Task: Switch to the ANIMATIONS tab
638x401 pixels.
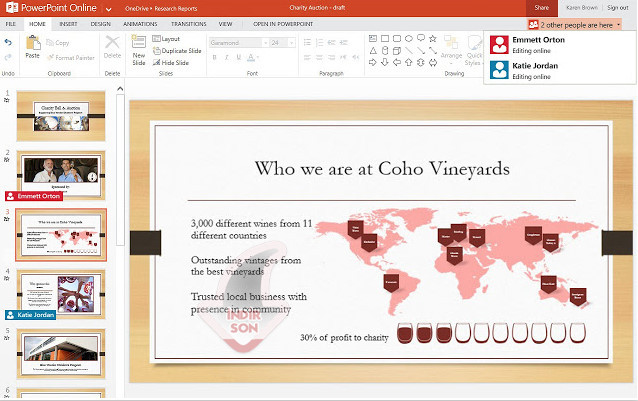Action: coord(140,24)
